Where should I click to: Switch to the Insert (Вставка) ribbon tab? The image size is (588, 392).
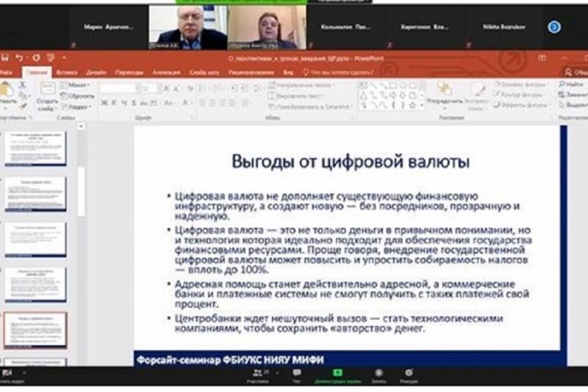(x=67, y=72)
